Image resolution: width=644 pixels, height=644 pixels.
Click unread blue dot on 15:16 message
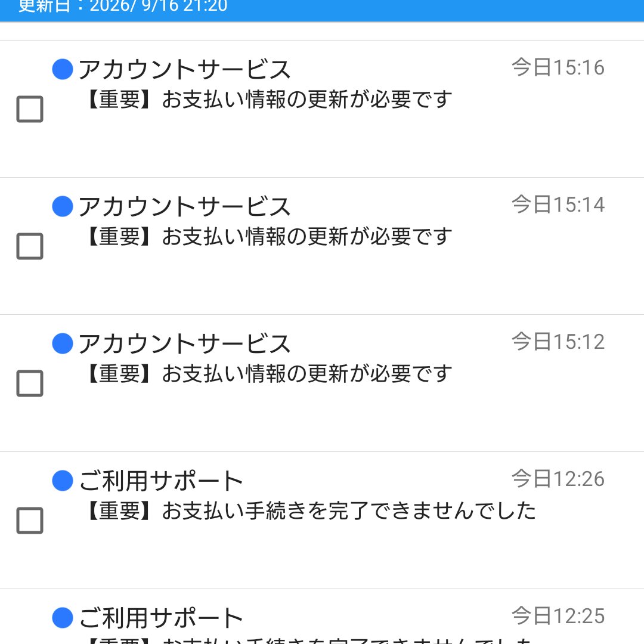click(x=63, y=69)
